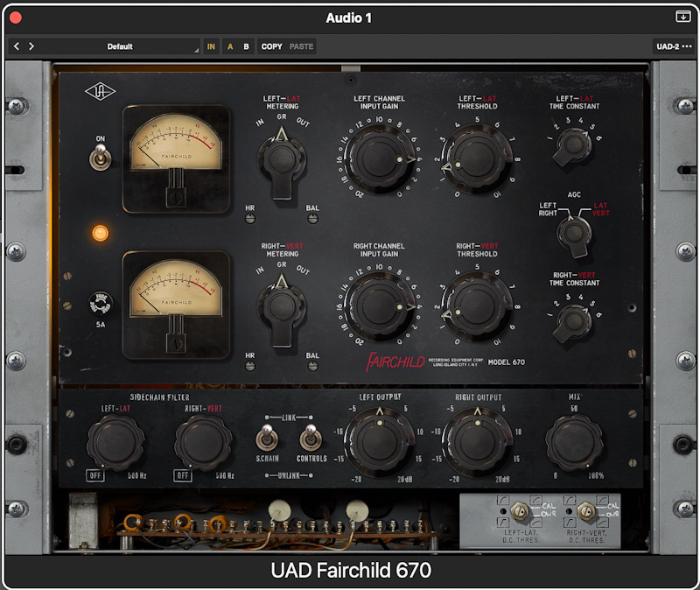Viewport: 700px width, 590px height.
Task: Click the Right-Vert Sidechain Filter knob
Action: coord(203,442)
